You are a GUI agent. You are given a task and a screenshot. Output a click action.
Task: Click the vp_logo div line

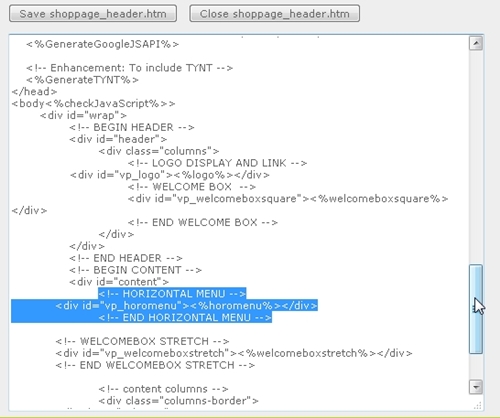pyautogui.click(x=170, y=175)
